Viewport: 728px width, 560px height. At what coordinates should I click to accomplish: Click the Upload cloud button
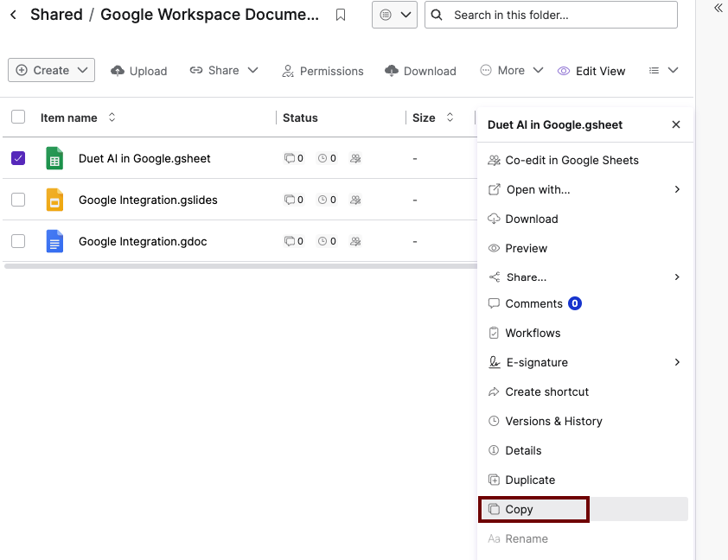(139, 71)
